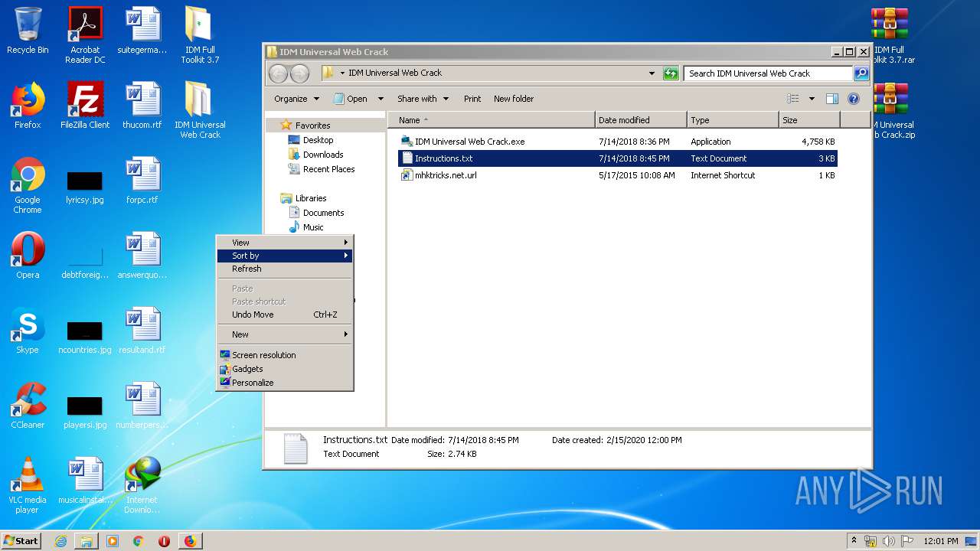Choose Personalize from context menu
The height and width of the screenshot is (551, 980).
[285, 383]
